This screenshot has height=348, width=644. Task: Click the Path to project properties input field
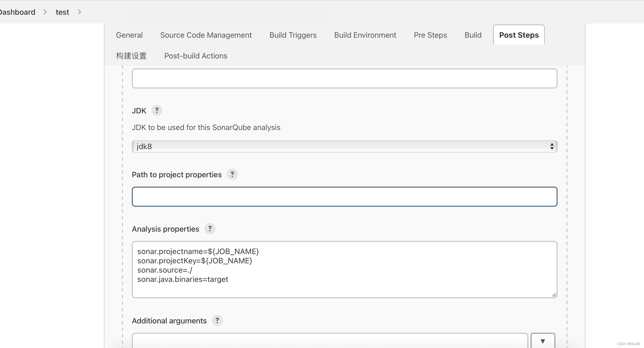pyautogui.click(x=344, y=196)
